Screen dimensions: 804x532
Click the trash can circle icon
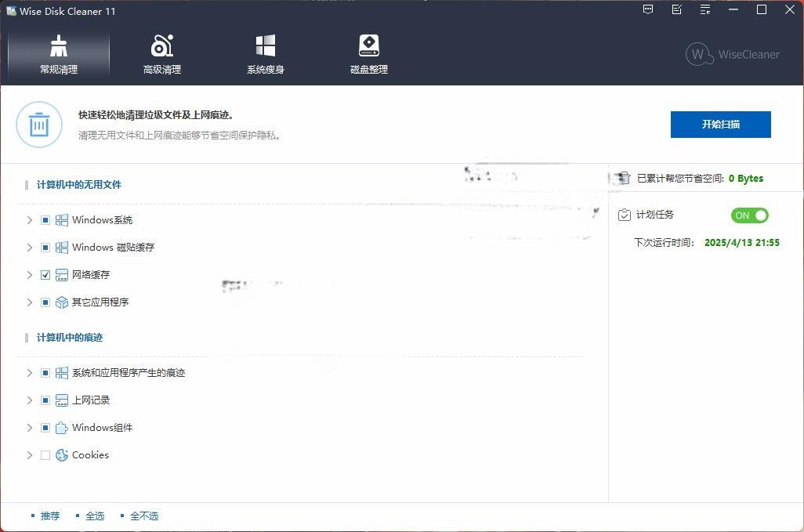click(39, 125)
